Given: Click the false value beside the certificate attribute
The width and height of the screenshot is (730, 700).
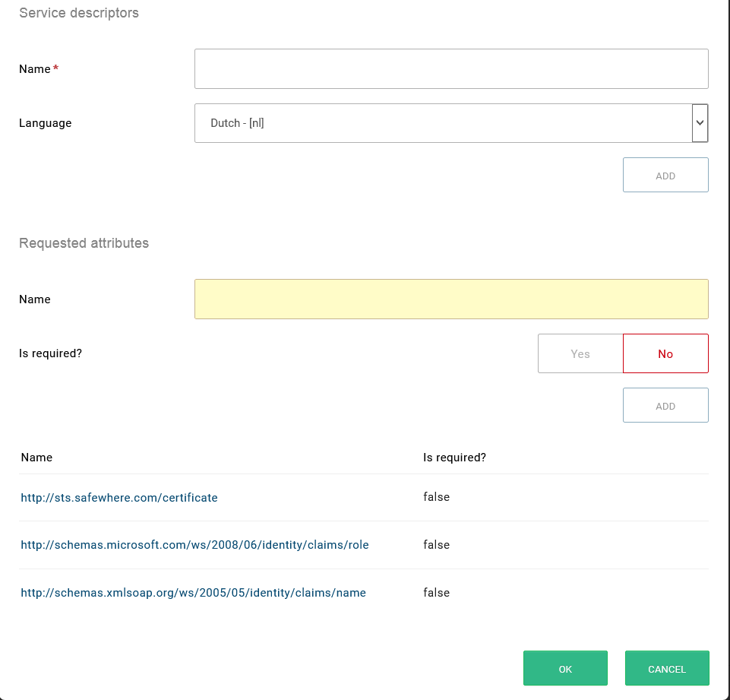Looking at the screenshot, I should point(437,497).
